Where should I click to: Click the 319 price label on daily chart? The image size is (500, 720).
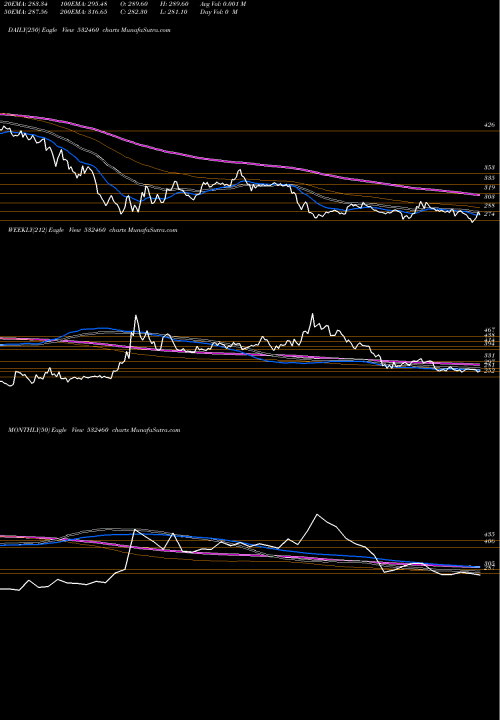(489, 187)
